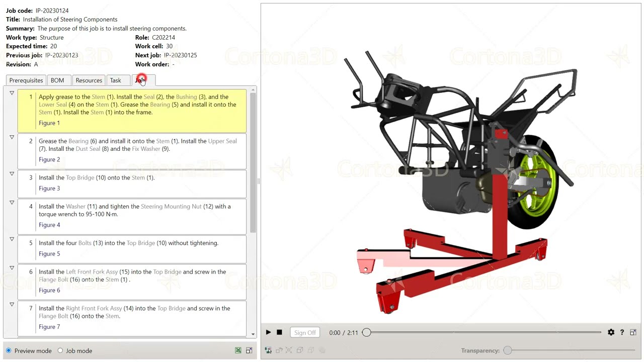Open the Prerequisites tab
This screenshot has height=362, width=644.
click(x=26, y=80)
